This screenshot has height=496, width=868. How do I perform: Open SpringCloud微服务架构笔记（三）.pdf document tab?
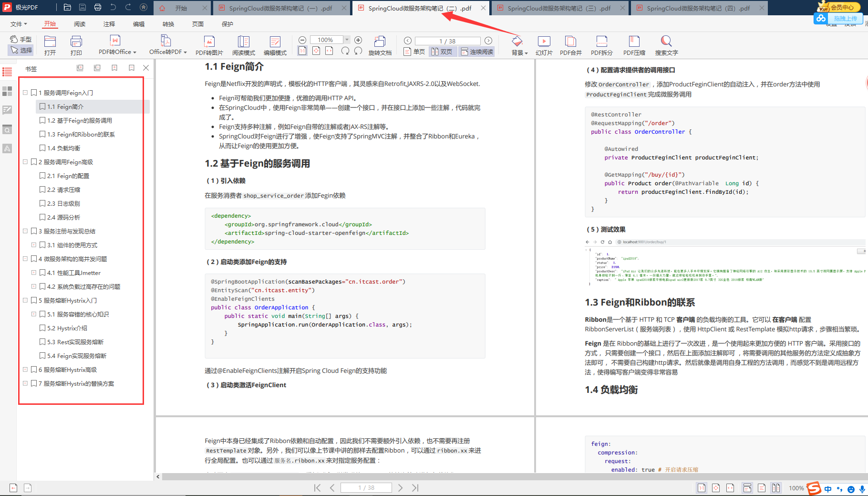point(559,8)
